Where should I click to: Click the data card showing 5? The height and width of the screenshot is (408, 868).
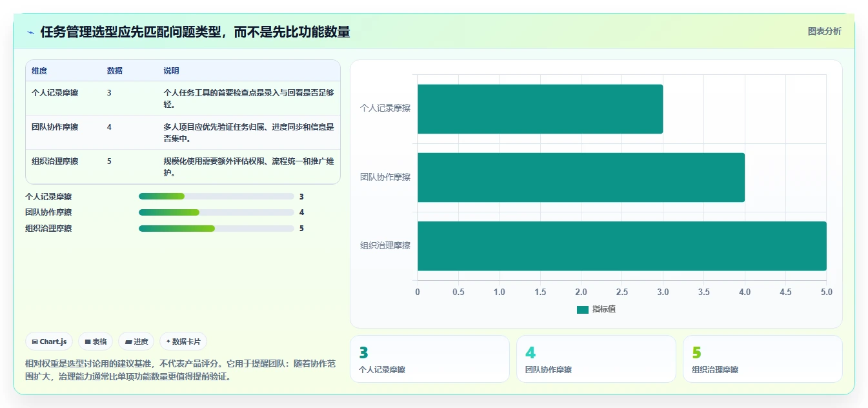(x=763, y=359)
